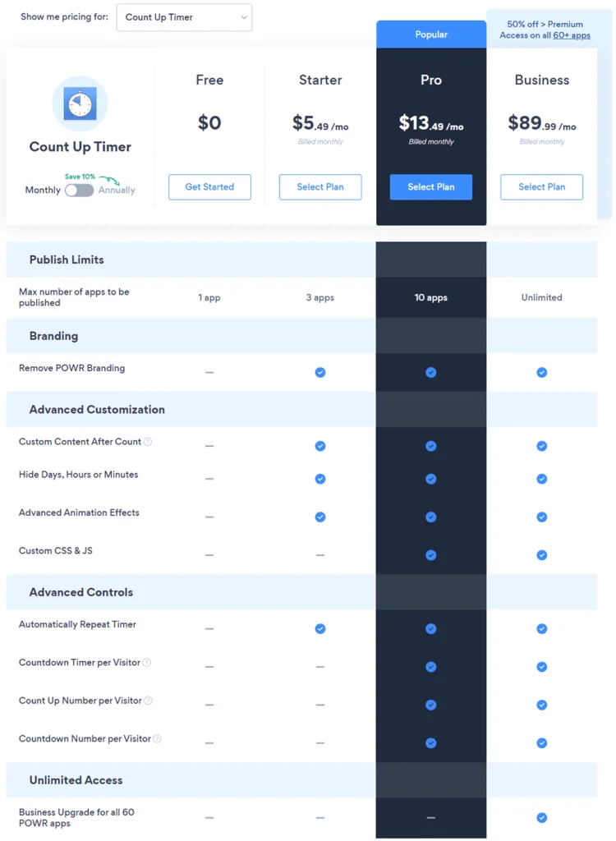Click Business checkmark for Hide Days, Hours or Minutes
616x841 pixels.
542,479
